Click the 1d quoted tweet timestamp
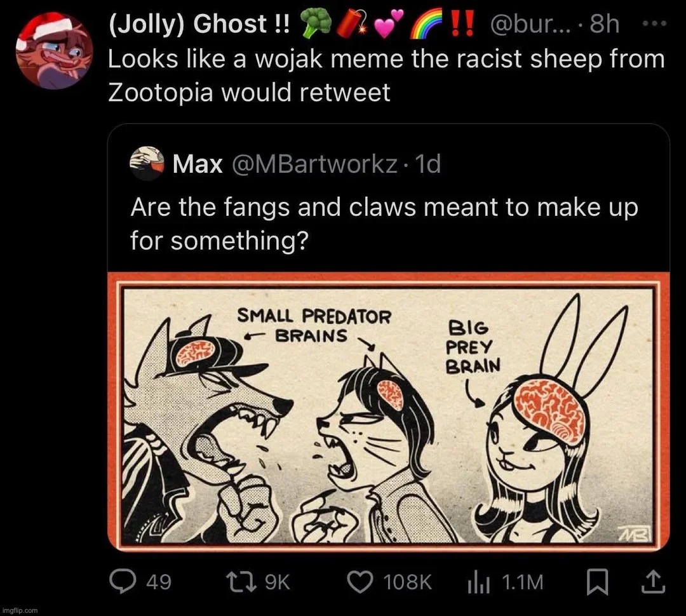This screenshot has height=616, width=686. (426, 165)
